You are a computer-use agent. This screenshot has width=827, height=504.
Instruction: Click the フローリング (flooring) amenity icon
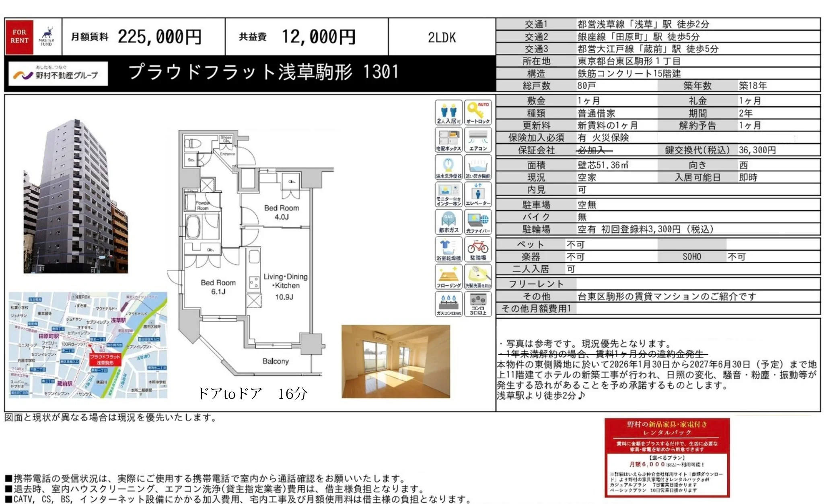[x=448, y=276]
